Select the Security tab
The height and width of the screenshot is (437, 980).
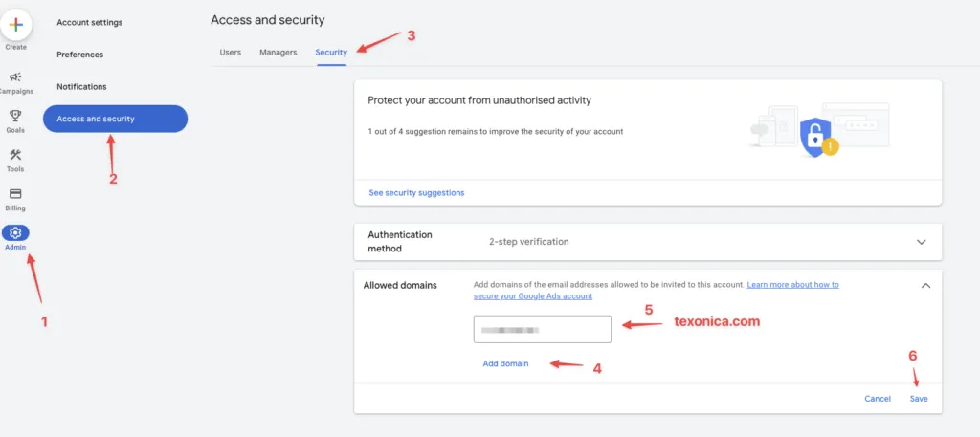point(331,53)
